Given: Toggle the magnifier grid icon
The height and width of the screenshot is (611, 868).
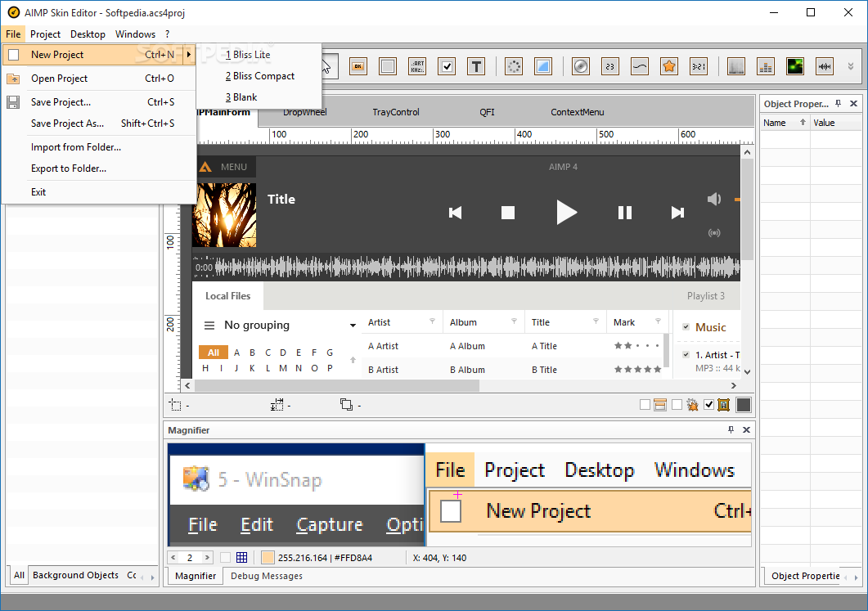Looking at the screenshot, I should (x=242, y=557).
